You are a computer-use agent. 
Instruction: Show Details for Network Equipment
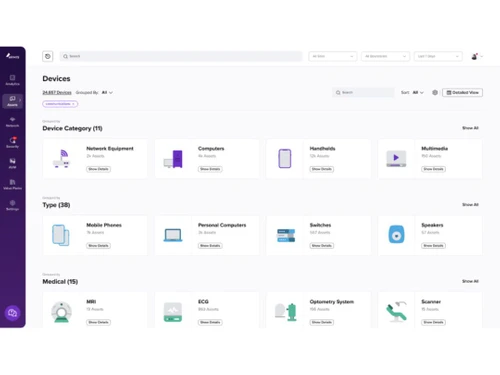point(98,169)
